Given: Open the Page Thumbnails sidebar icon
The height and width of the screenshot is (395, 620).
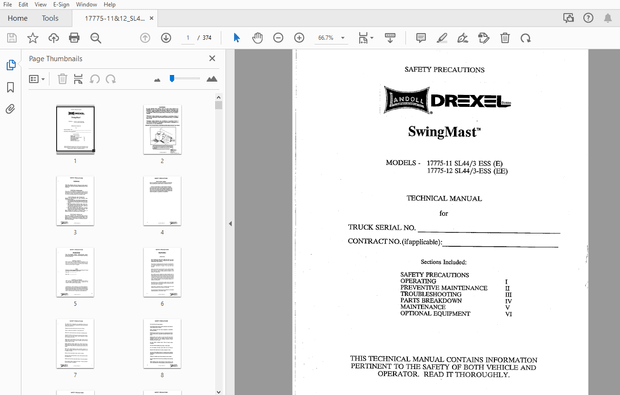Looking at the screenshot, I should pyautogui.click(x=11, y=65).
